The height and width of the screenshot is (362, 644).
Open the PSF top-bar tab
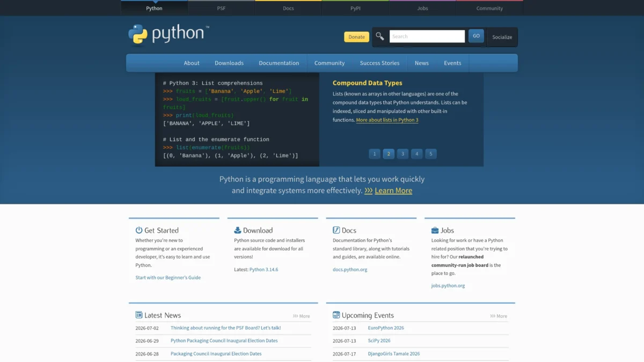[x=221, y=8]
